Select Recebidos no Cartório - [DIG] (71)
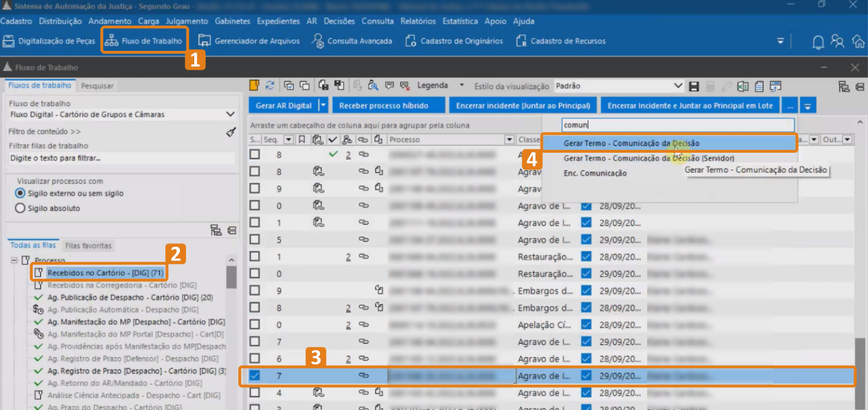Viewport: 868px width, 410px height. [99, 273]
